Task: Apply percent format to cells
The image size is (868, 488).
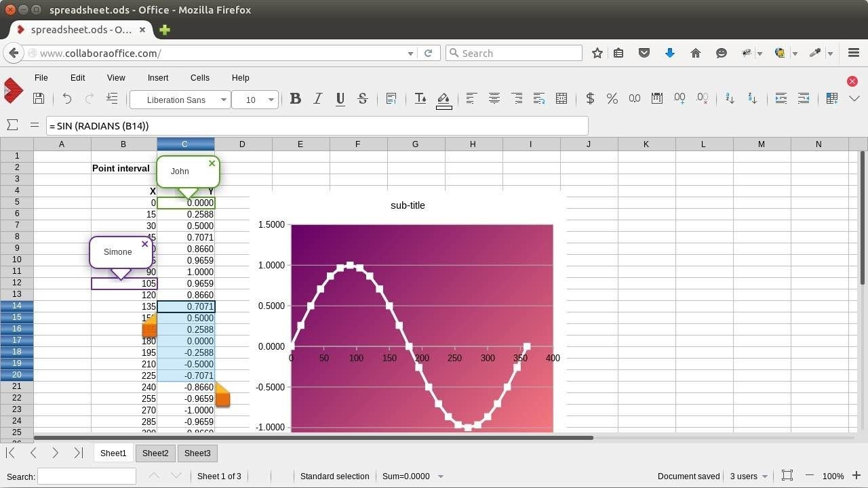Action: 612,99
